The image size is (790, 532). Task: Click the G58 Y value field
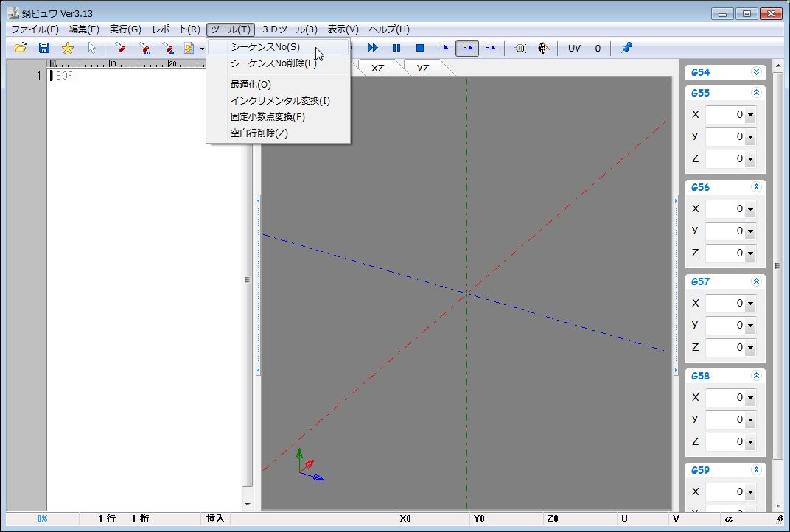tap(725, 419)
